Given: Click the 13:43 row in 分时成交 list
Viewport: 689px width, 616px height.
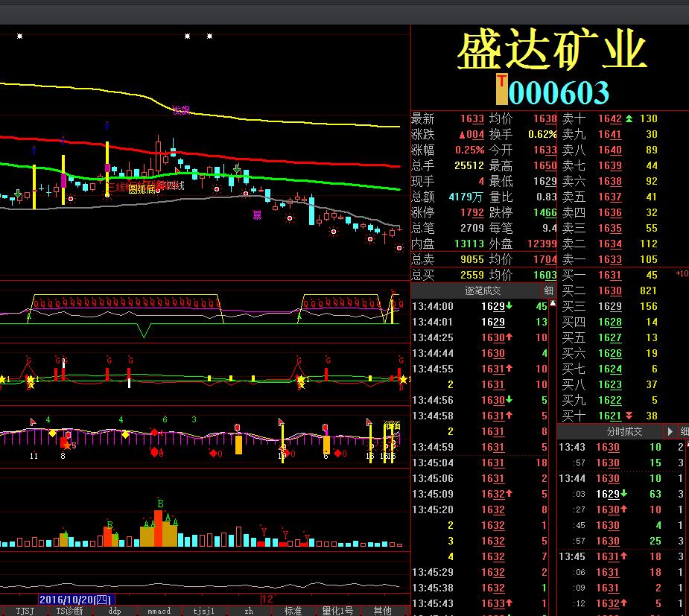Looking at the screenshot, I should tap(623, 447).
